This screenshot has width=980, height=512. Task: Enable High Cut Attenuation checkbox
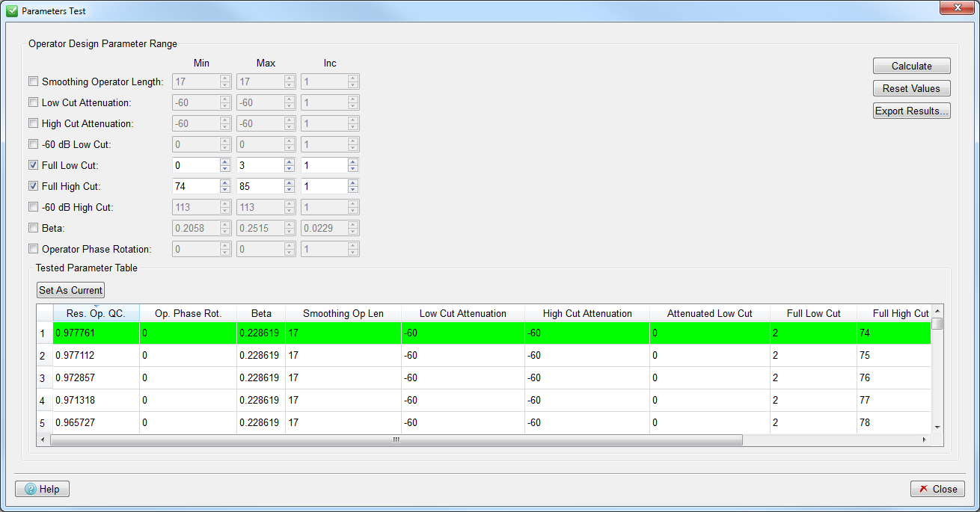[33, 123]
